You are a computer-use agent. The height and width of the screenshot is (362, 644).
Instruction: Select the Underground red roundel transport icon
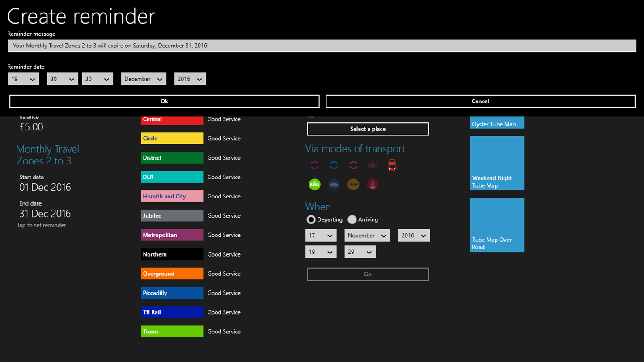(x=314, y=165)
